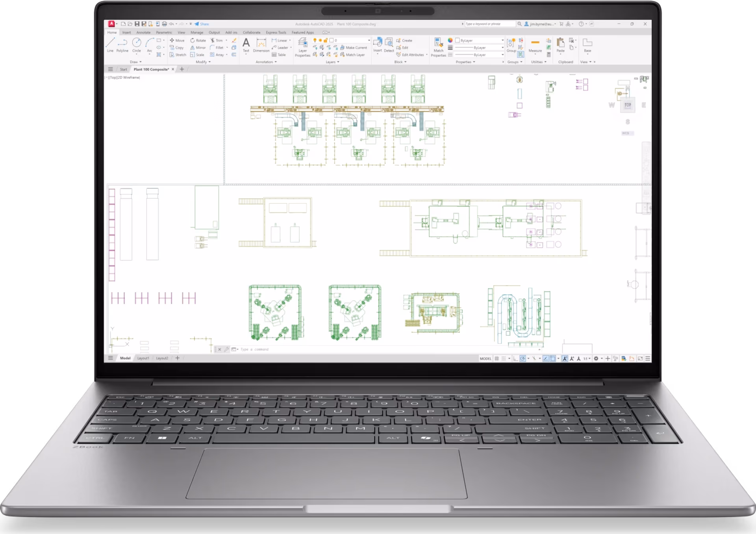Toggle layer lock padlock icon
756x534 pixels.
coord(326,41)
